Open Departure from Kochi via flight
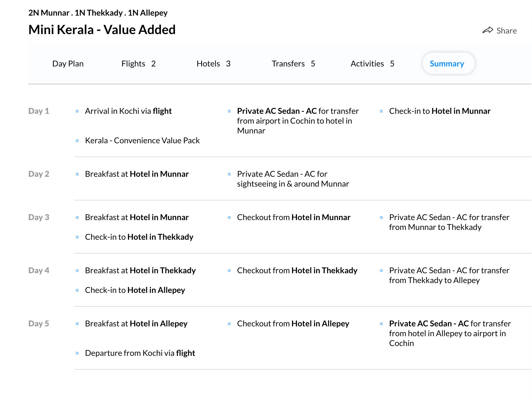The image size is (532, 398). (140, 353)
